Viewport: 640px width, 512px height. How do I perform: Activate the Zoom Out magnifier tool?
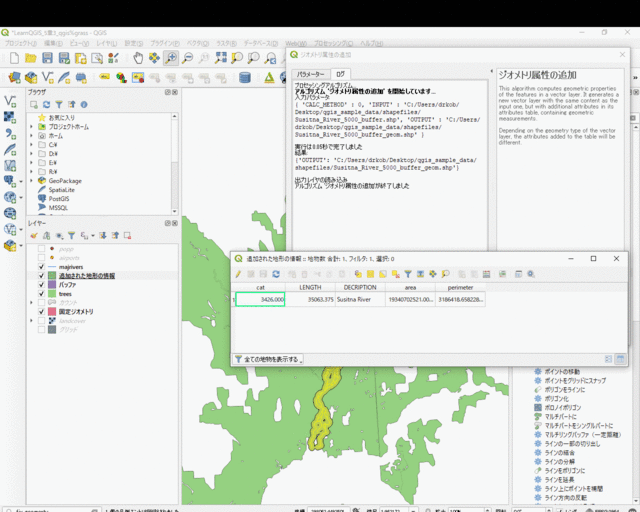[x=187, y=58]
